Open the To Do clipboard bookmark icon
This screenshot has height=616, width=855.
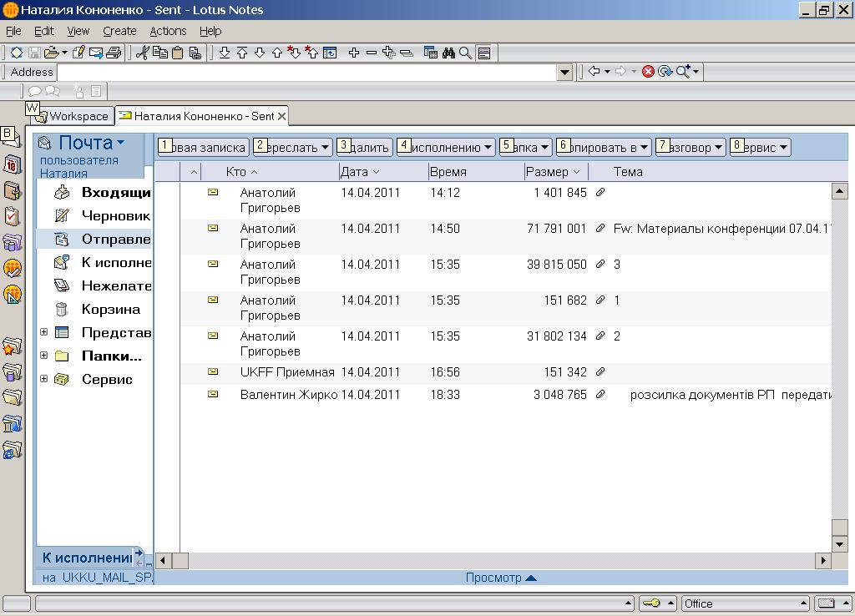12,216
